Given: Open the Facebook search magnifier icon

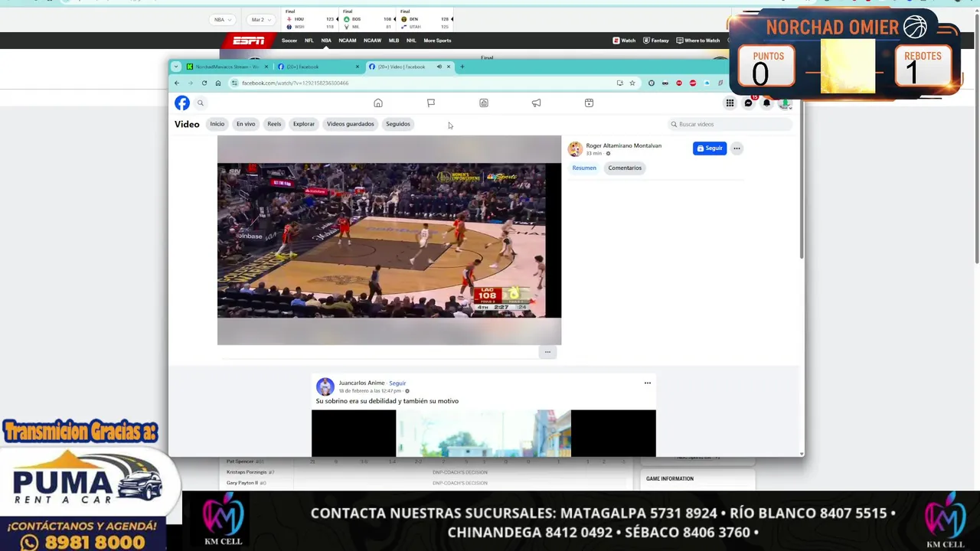Looking at the screenshot, I should click(201, 103).
